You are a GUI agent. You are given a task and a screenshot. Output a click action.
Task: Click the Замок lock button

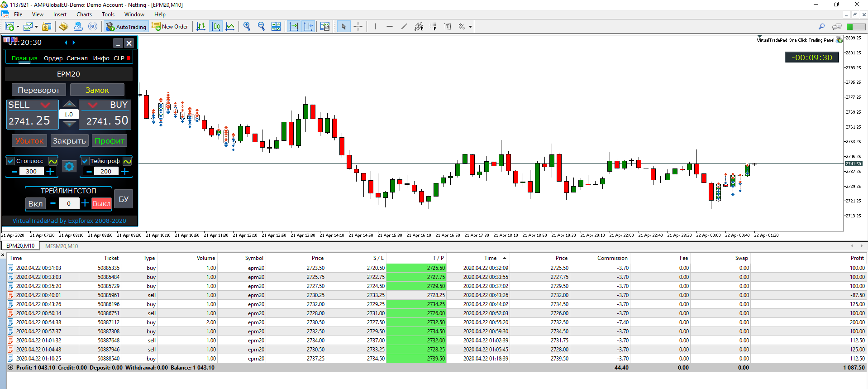point(97,90)
